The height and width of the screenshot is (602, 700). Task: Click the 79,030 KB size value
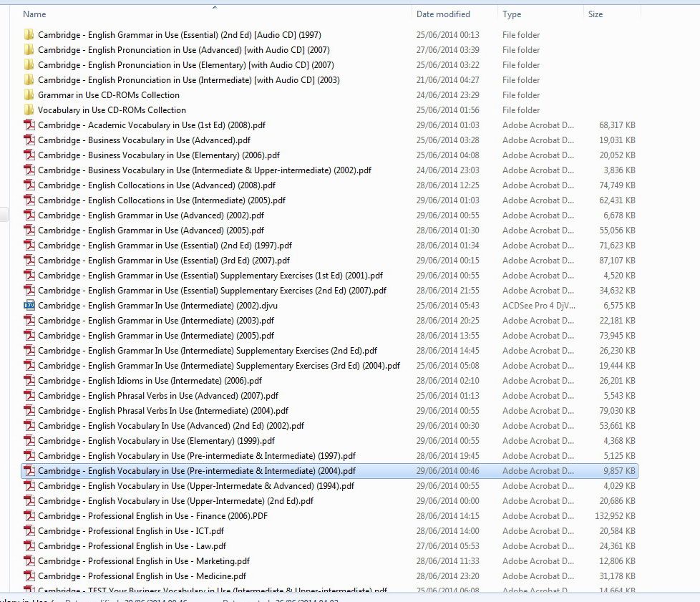pyautogui.click(x=618, y=411)
